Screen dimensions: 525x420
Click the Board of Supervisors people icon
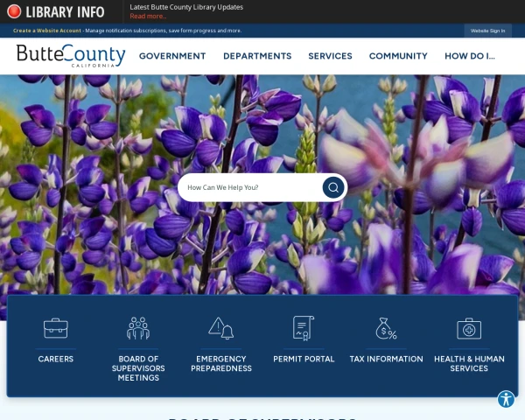pyautogui.click(x=138, y=328)
